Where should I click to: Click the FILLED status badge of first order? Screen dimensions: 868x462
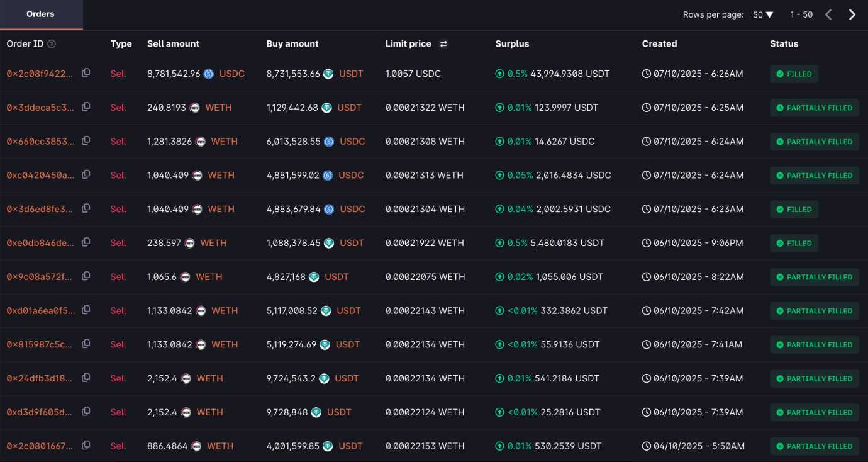pos(794,74)
